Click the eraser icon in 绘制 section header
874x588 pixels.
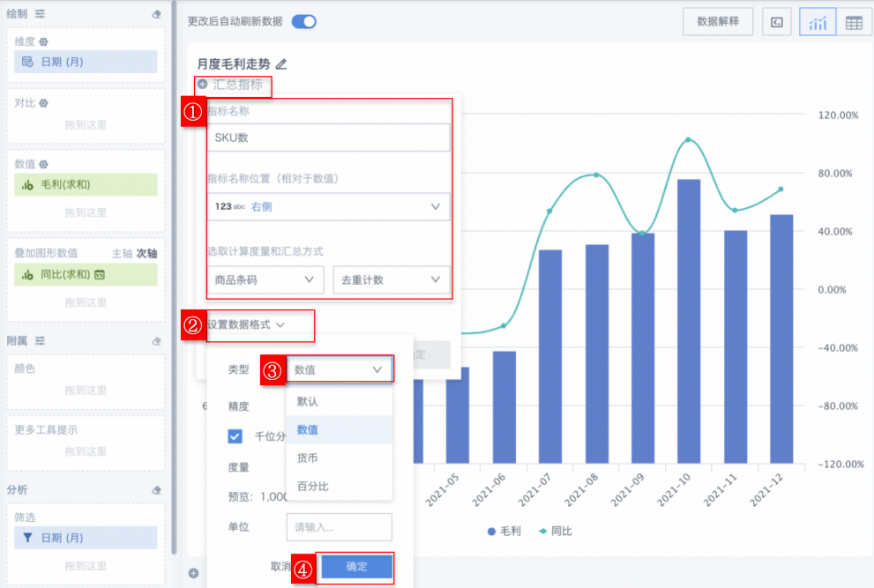pyautogui.click(x=156, y=14)
